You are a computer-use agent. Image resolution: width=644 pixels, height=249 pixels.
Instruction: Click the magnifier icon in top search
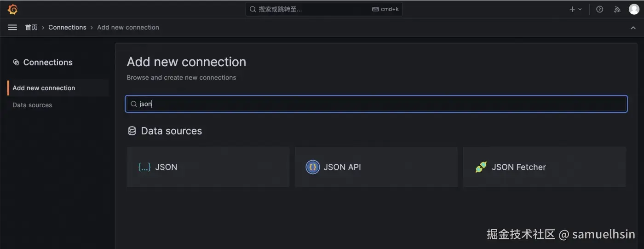click(253, 9)
